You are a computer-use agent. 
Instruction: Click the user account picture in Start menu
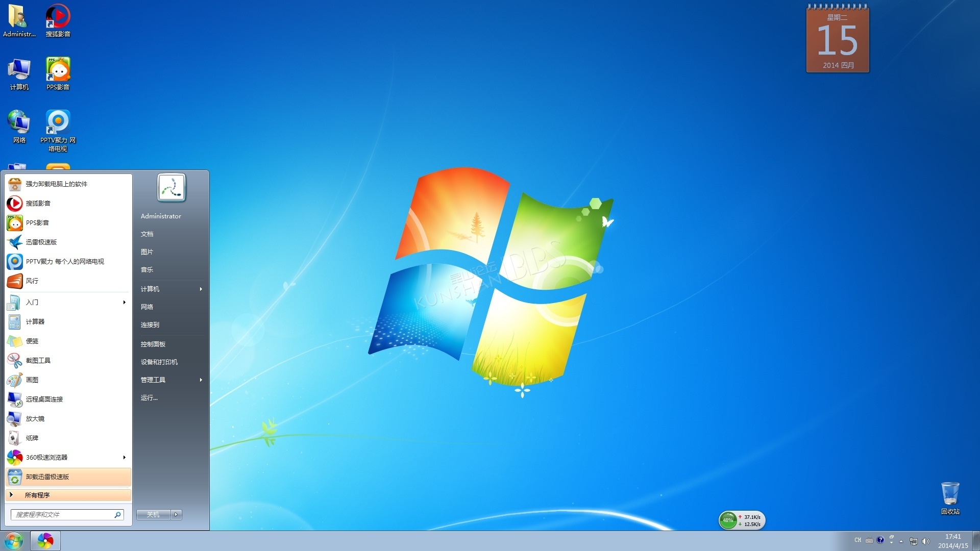171,188
